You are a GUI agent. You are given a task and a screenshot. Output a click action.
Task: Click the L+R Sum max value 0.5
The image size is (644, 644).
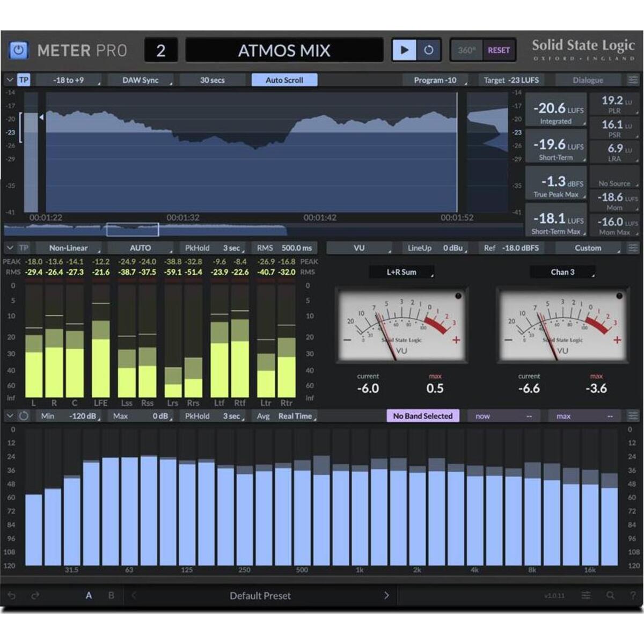435,388
